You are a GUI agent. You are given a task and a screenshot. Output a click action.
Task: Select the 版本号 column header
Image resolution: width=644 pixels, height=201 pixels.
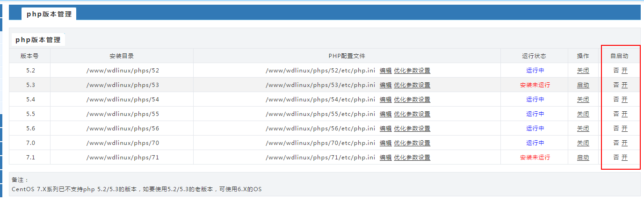click(29, 56)
